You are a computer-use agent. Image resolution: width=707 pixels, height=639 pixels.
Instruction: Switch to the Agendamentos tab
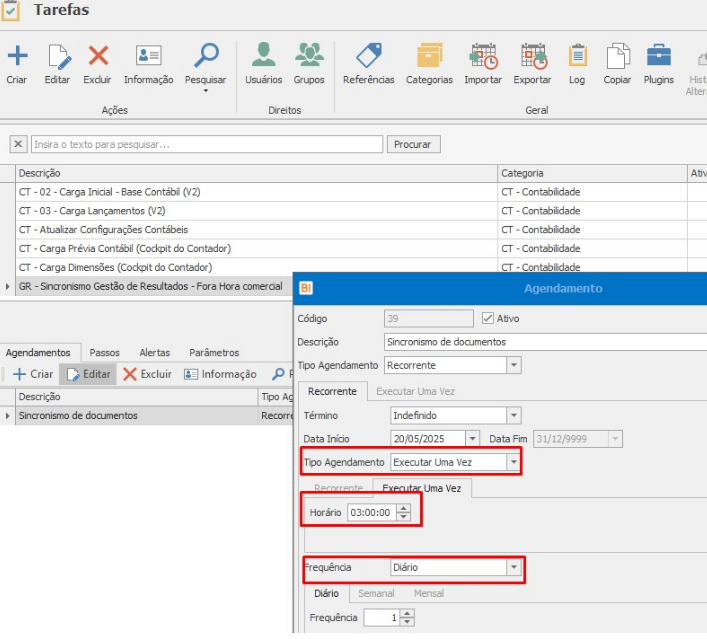(x=38, y=353)
